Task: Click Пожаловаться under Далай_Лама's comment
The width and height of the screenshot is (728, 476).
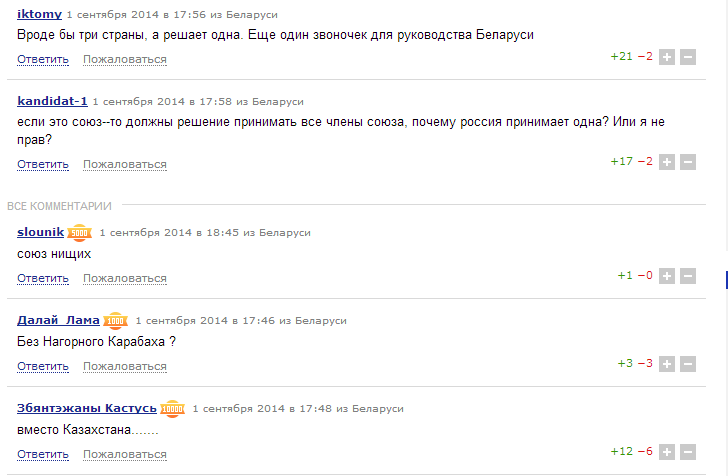Action: [x=124, y=366]
